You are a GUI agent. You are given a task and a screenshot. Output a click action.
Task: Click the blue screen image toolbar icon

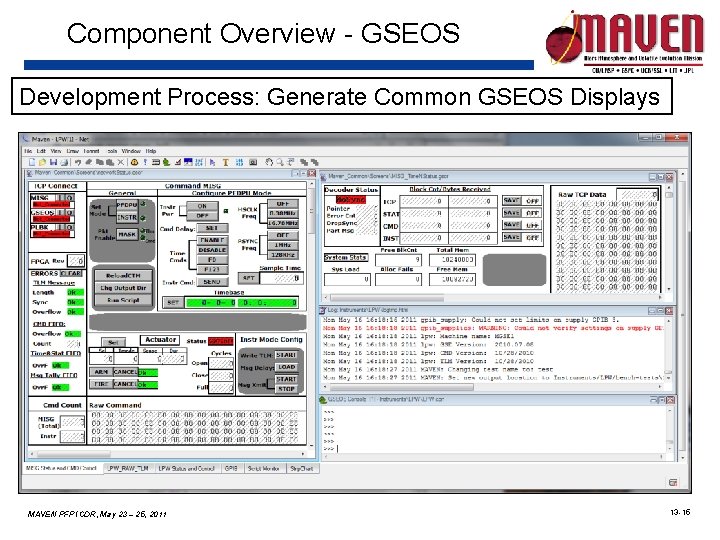[x=188, y=162]
